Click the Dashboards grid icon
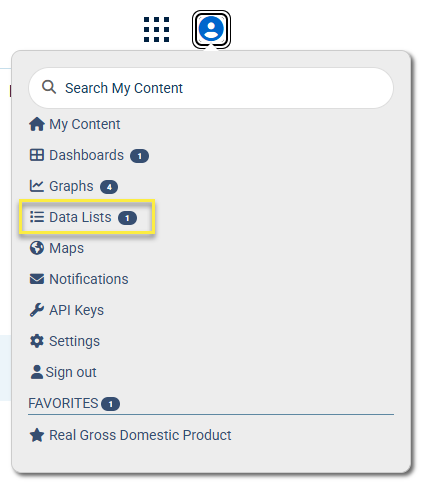The height and width of the screenshot is (490, 428). click(37, 155)
